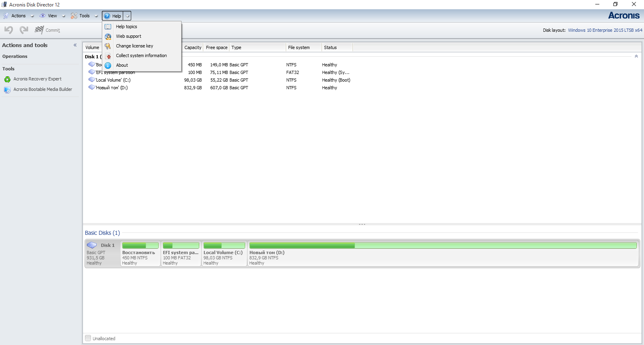The height and width of the screenshot is (345, 644).
Task: Open the Actions dropdown arrow
Action: click(x=32, y=16)
